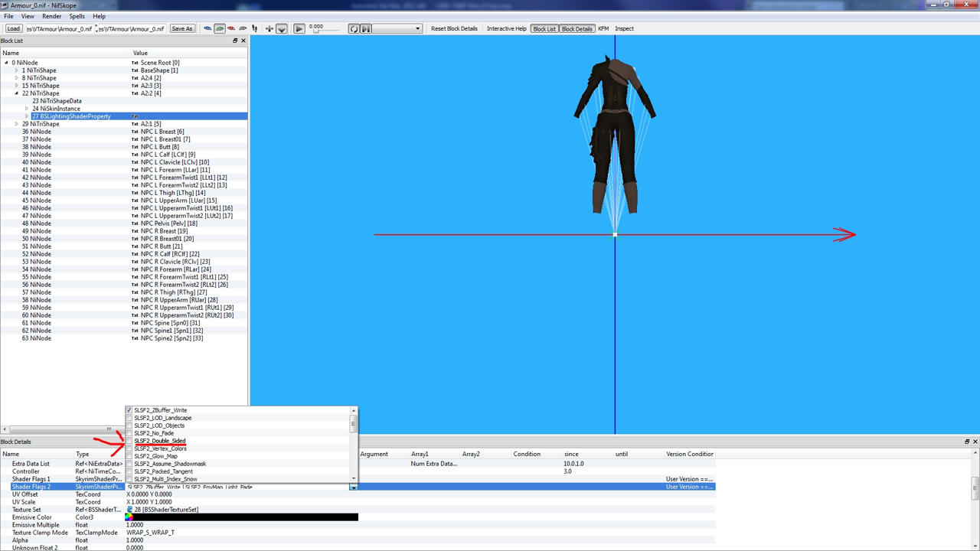Select the green eye view icon

(220, 28)
